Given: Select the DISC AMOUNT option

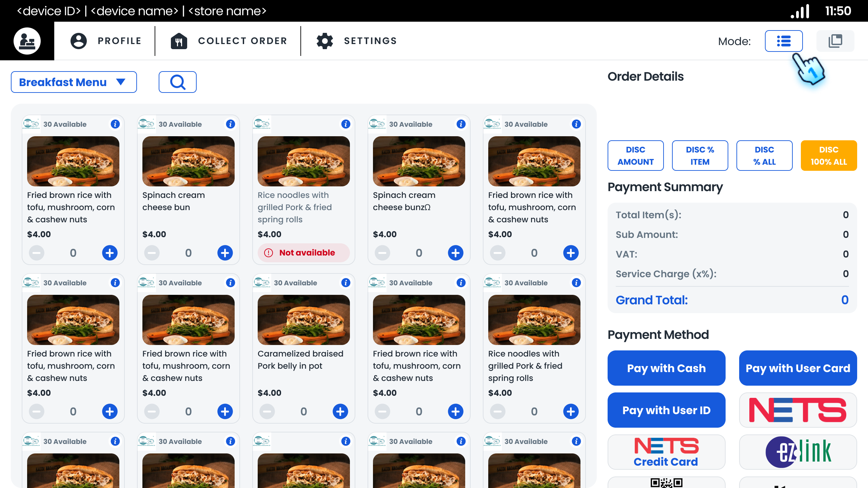Looking at the screenshot, I should [x=635, y=156].
